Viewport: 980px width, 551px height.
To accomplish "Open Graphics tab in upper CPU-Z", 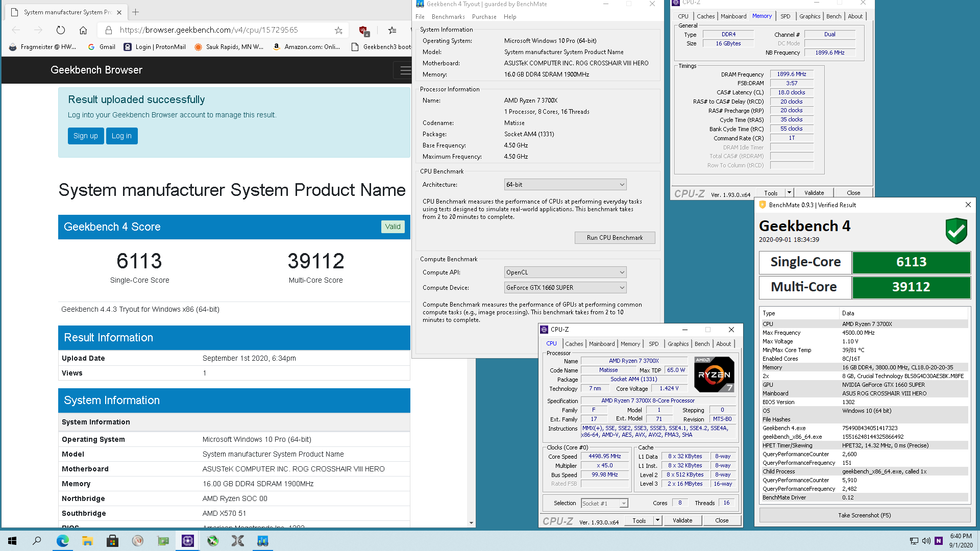I will (810, 16).
